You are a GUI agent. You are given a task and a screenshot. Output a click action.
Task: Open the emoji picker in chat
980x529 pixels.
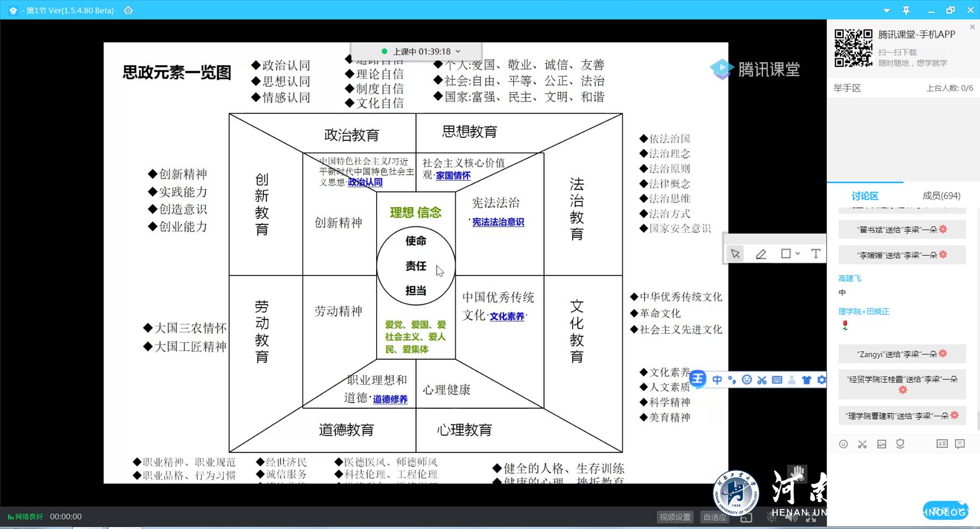coord(843,444)
